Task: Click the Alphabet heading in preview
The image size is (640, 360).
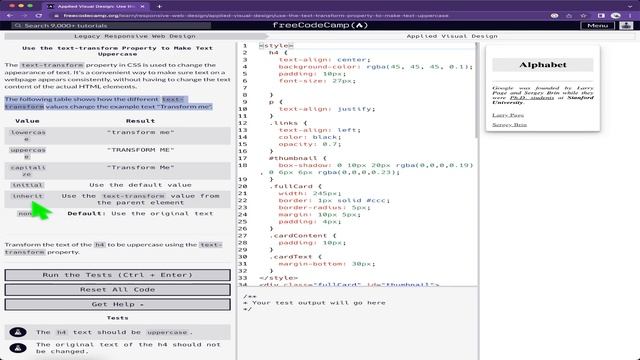Action: point(542,65)
